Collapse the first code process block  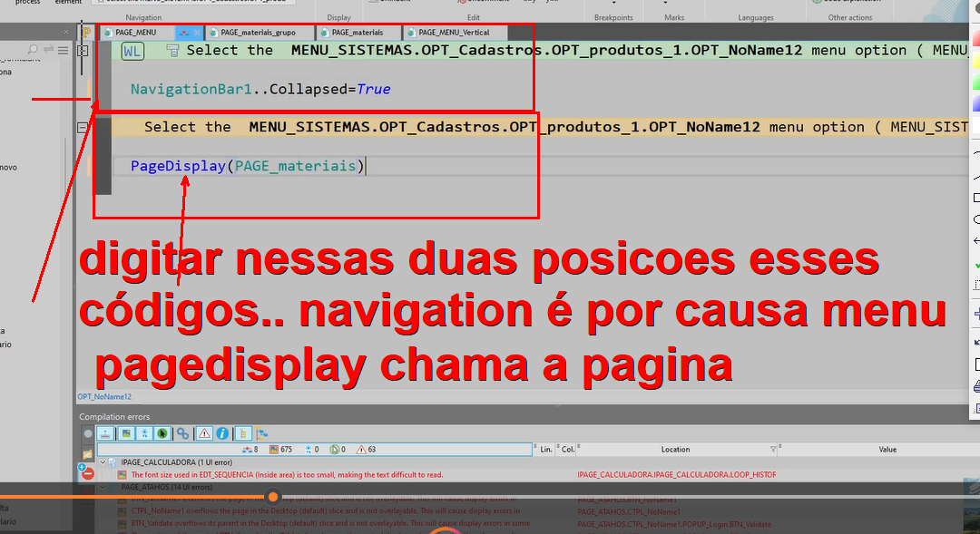83,51
